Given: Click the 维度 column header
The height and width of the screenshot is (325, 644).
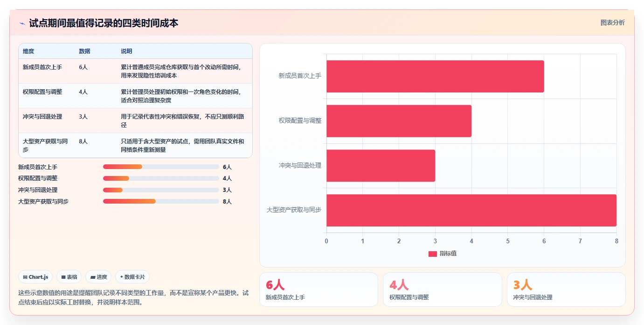Looking at the screenshot, I should click(28, 51).
